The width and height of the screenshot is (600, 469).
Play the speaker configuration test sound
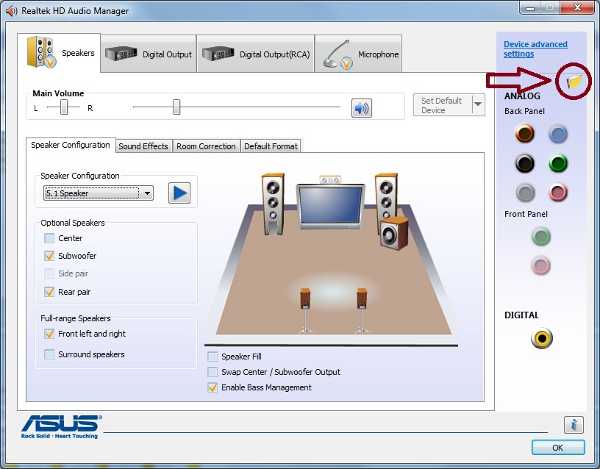pos(179,193)
